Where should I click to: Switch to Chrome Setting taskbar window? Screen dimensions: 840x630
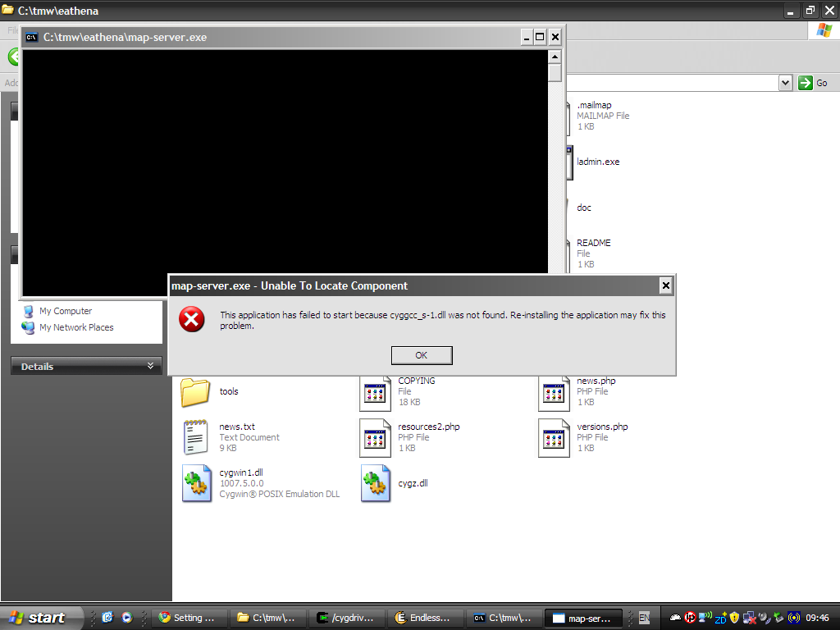coord(189,618)
